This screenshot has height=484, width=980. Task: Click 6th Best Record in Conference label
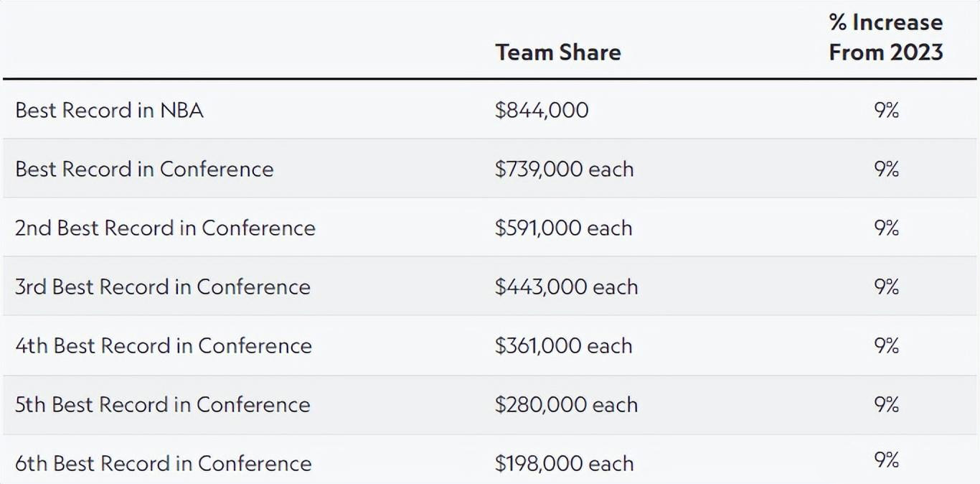click(164, 463)
